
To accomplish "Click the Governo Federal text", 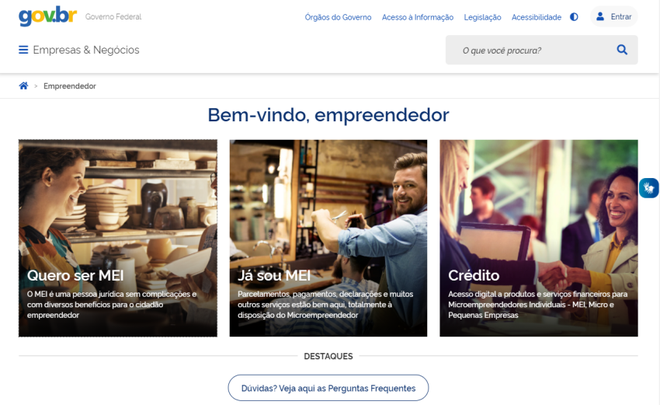I will (x=113, y=17).
